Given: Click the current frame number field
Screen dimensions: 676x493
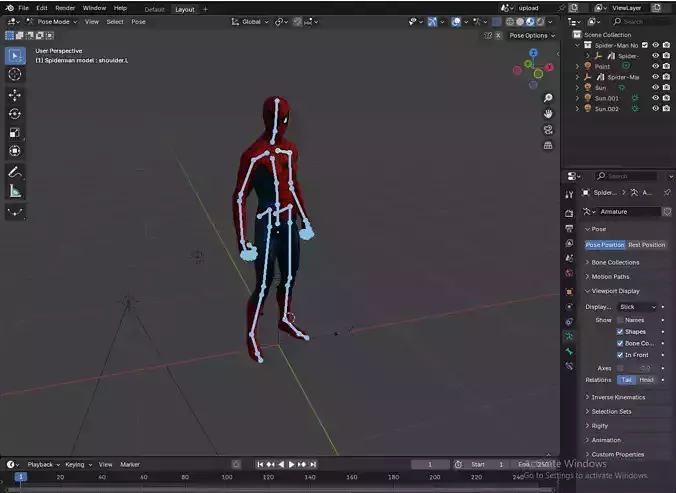Looking at the screenshot, I should click(x=430, y=464).
